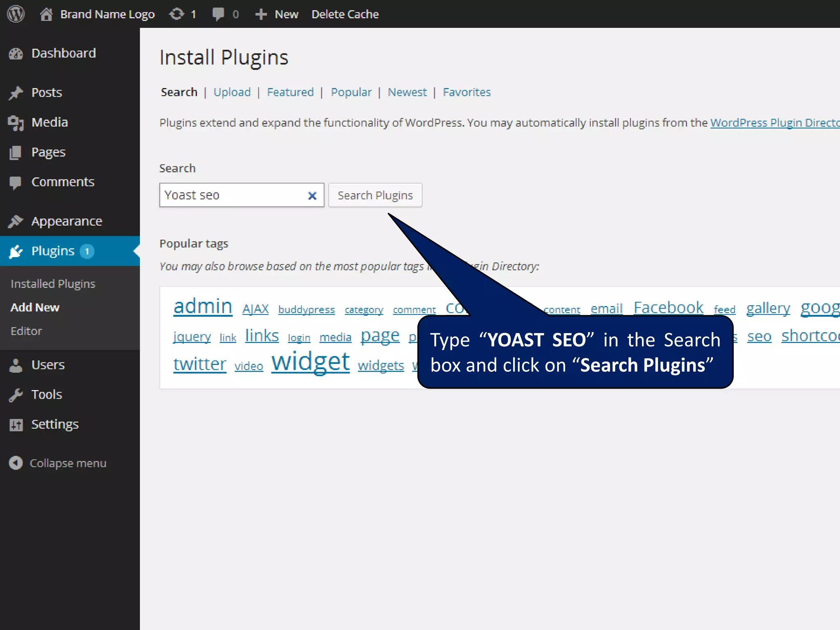840x630 pixels.
Task: Open Installed Plugins submenu item
Action: (x=53, y=284)
